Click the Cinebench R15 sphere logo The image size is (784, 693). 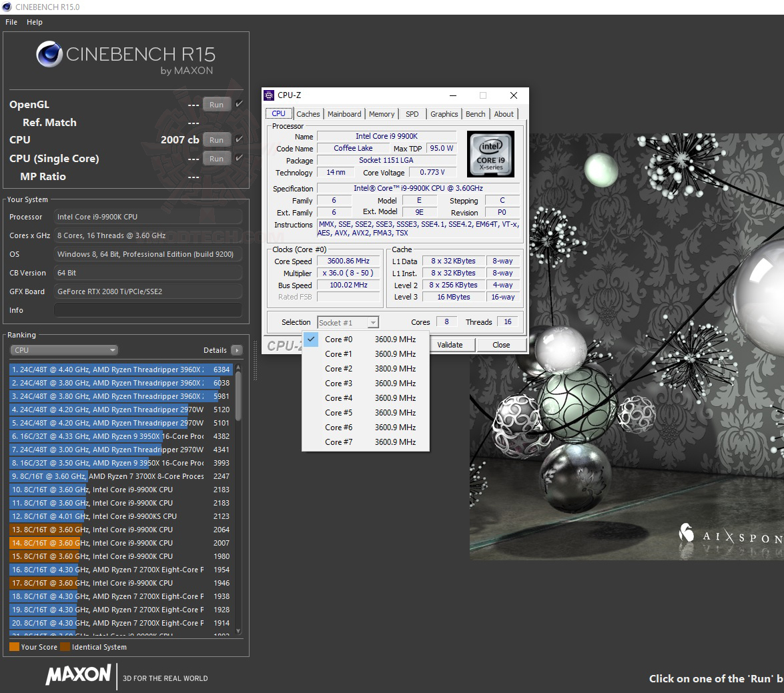click(49, 55)
